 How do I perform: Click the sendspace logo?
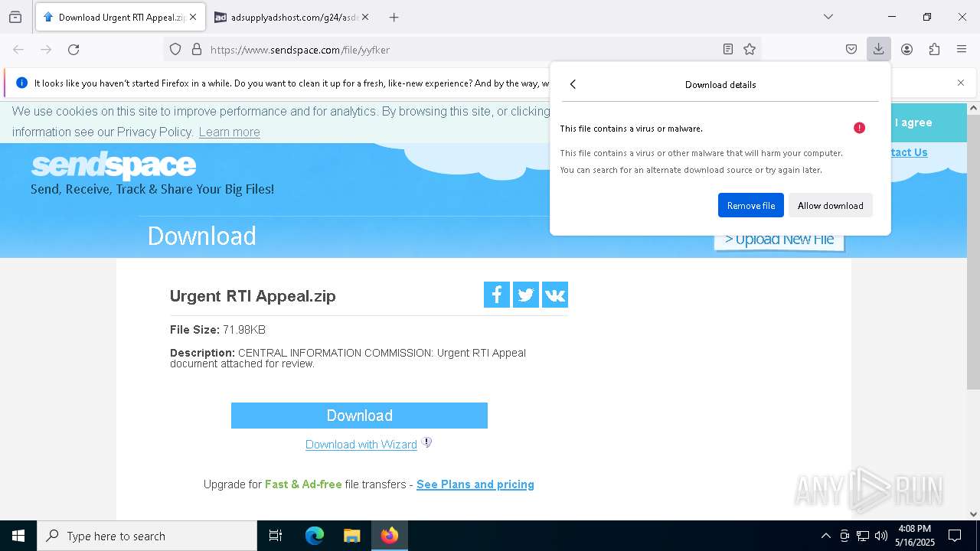pyautogui.click(x=113, y=165)
